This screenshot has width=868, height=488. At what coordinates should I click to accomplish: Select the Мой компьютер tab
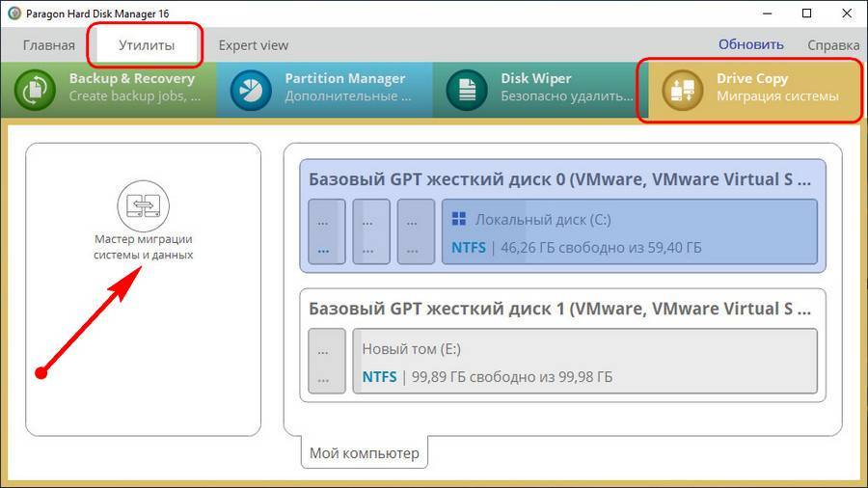[x=365, y=452]
